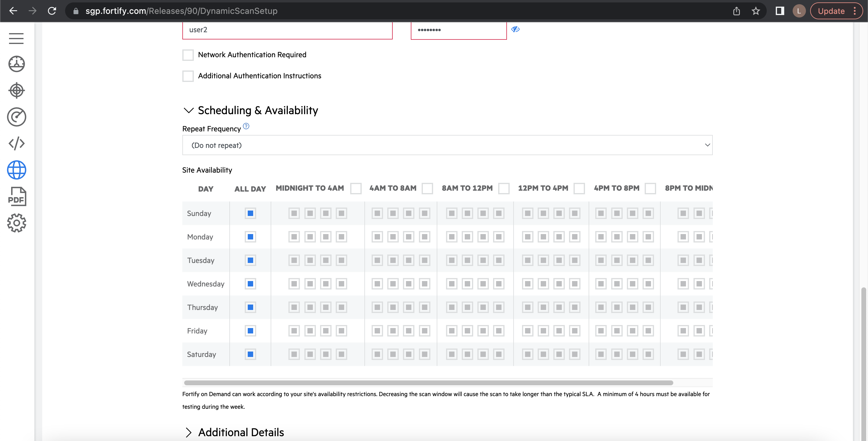
Task: Reload the page with refresh button
Action: tap(52, 11)
